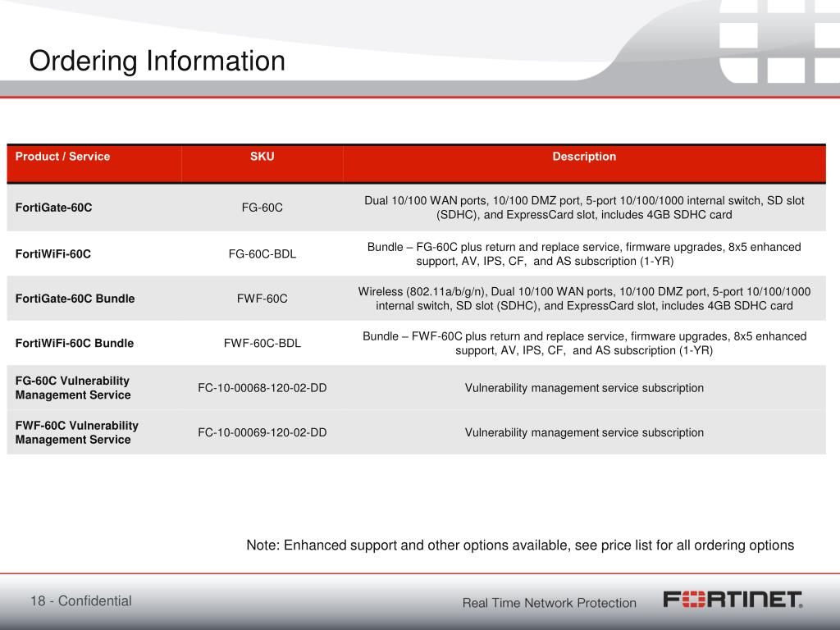The width and height of the screenshot is (840, 630).
Task: Click the Real Time Network Protection tagline
Action: (549, 603)
